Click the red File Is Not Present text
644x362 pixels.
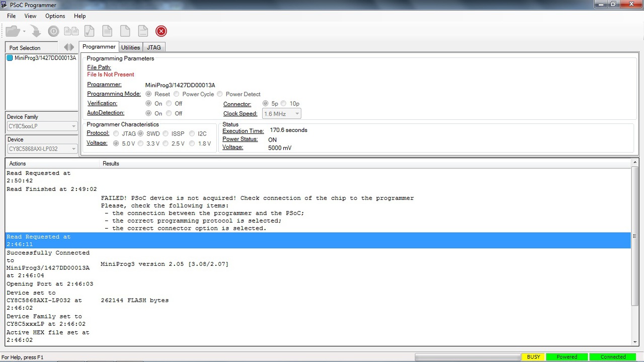pyautogui.click(x=111, y=75)
